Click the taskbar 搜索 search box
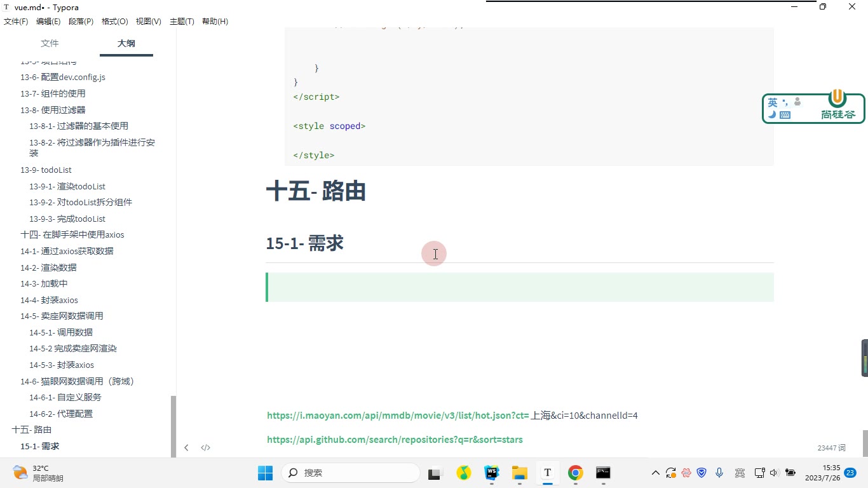This screenshot has height=488, width=868. (x=350, y=473)
